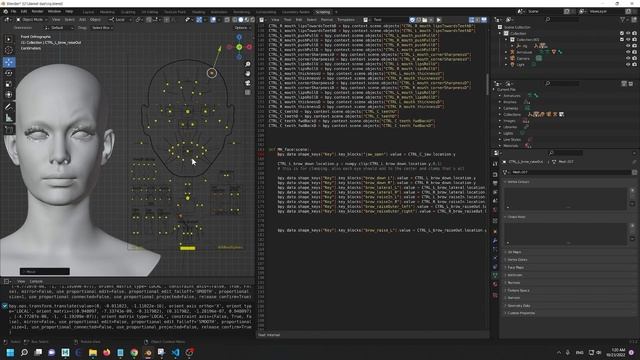The image size is (640, 360).
Task: Select the Measure tool
Action: (9, 118)
